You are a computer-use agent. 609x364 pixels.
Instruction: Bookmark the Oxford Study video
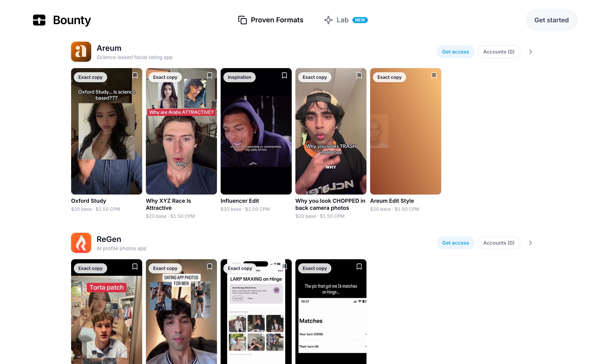coord(135,76)
